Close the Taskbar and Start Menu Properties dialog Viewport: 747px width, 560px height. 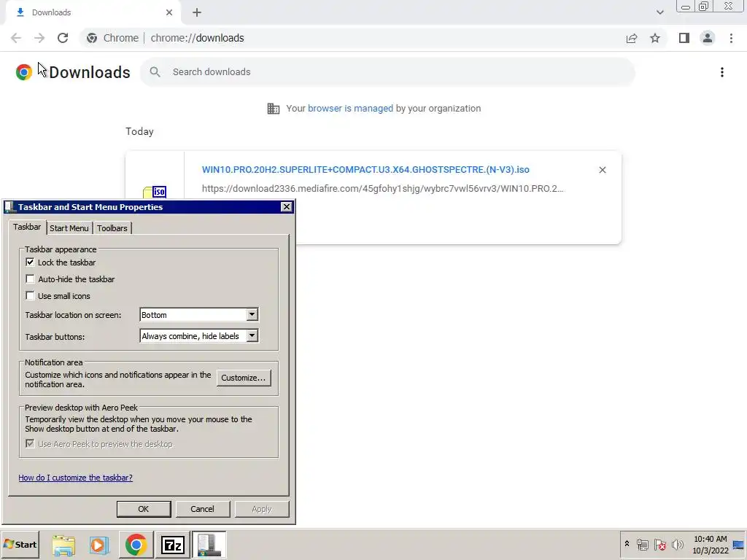pyautogui.click(x=286, y=206)
